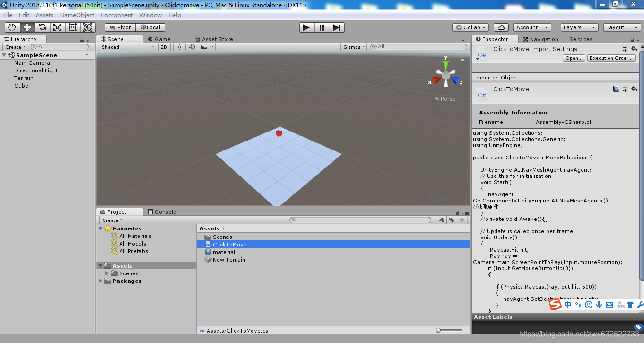This screenshot has height=343, width=644.
Task: Open Sogou emoji smiley icon
Action: tap(589, 305)
